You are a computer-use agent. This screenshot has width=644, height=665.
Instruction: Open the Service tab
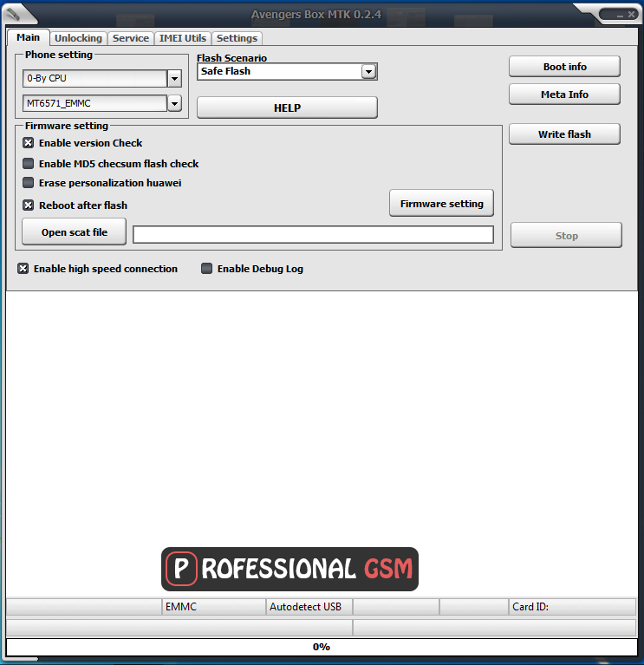[x=131, y=38]
